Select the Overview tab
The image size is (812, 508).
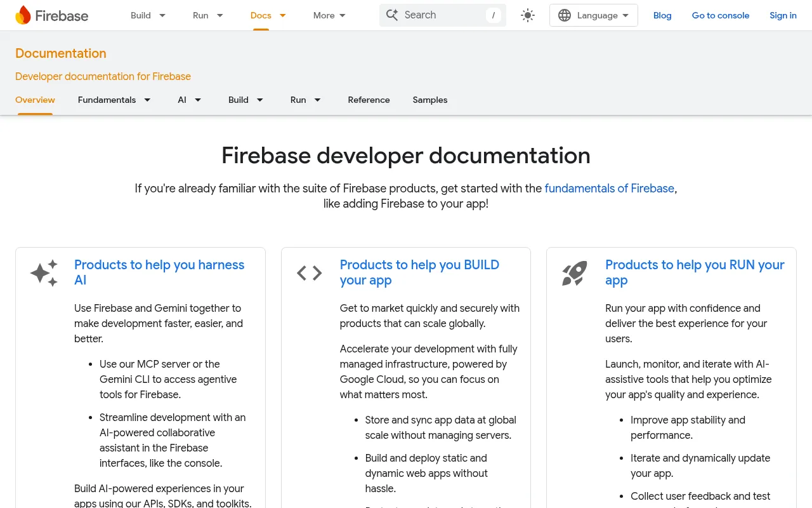[x=35, y=100]
